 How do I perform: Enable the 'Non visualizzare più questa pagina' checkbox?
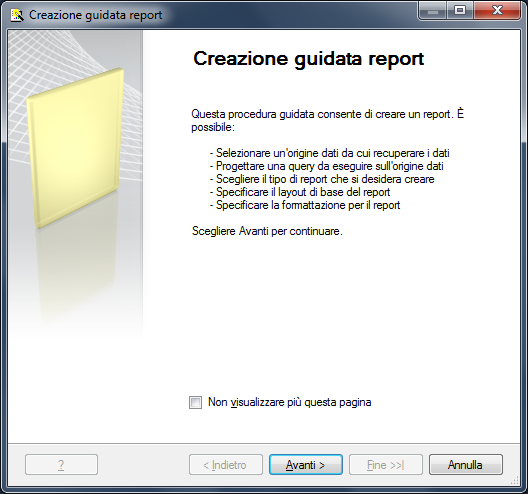195,402
